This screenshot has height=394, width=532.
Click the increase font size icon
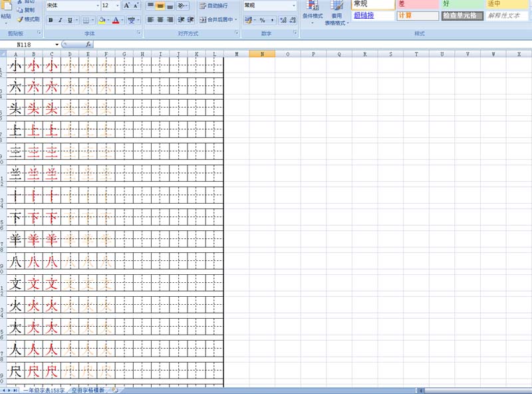point(126,5)
